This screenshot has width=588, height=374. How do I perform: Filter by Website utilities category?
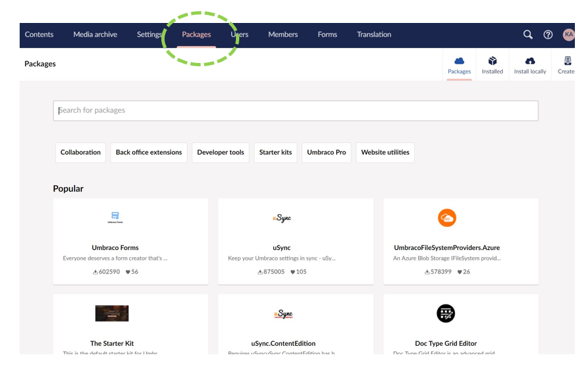coord(385,152)
